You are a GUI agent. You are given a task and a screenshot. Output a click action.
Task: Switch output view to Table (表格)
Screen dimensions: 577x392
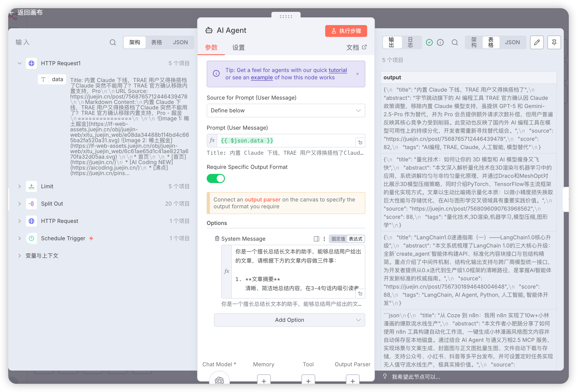point(491,42)
